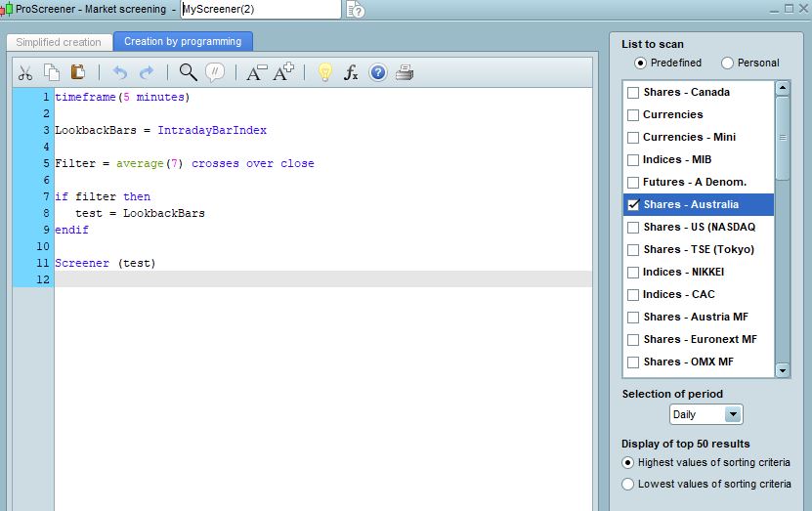Decrease font size with A-minus icon

[256, 72]
